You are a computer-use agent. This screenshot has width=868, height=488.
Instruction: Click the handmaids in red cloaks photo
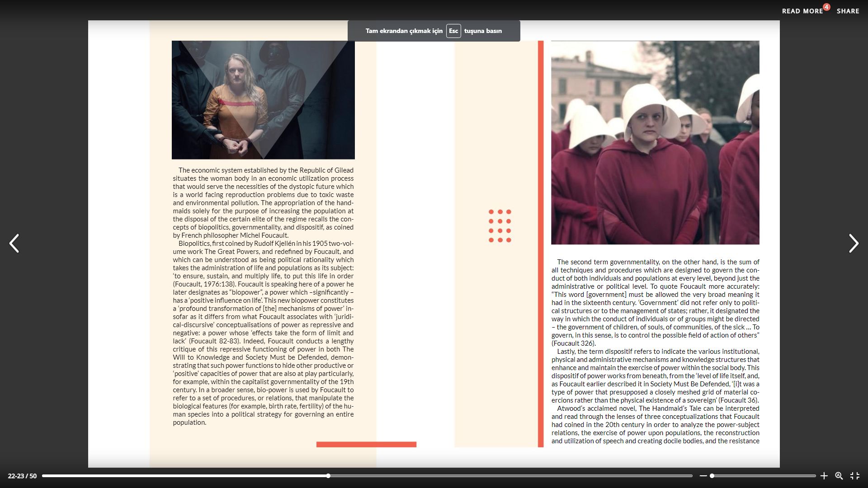[x=655, y=143]
